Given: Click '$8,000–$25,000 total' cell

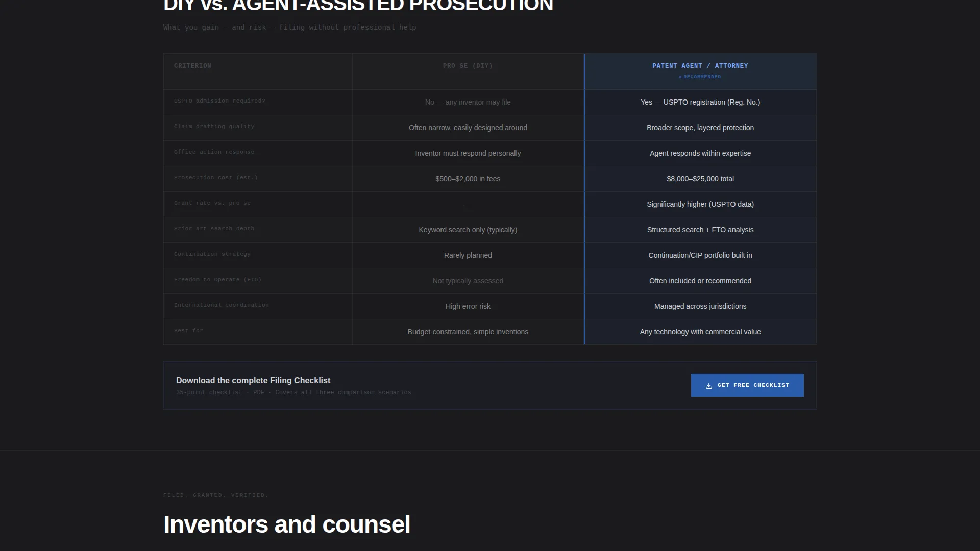Looking at the screenshot, I should [700, 179].
